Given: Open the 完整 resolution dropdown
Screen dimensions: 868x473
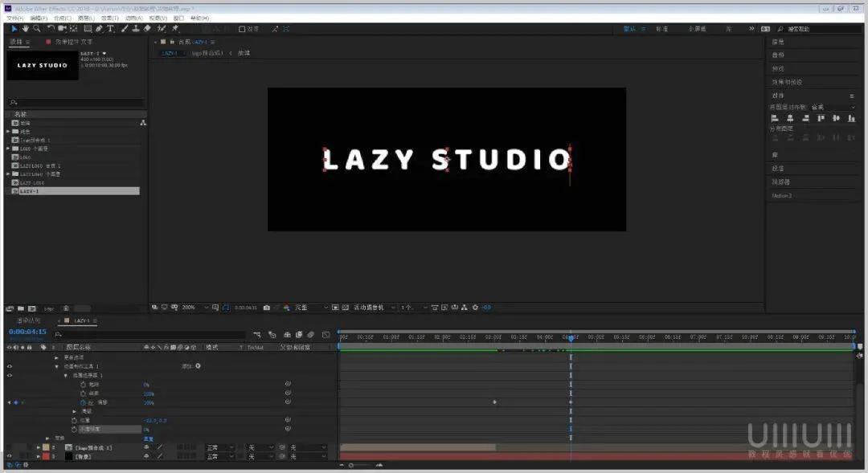Looking at the screenshot, I should tap(311, 308).
